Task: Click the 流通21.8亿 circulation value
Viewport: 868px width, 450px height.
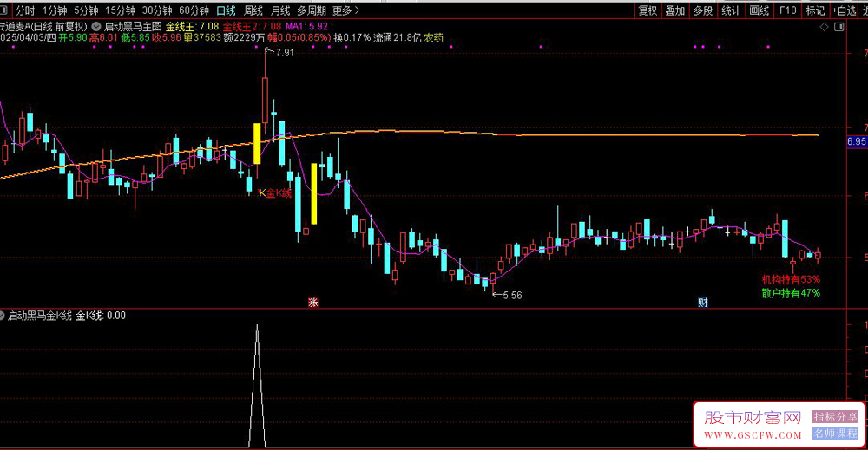Action: (x=397, y=37)
